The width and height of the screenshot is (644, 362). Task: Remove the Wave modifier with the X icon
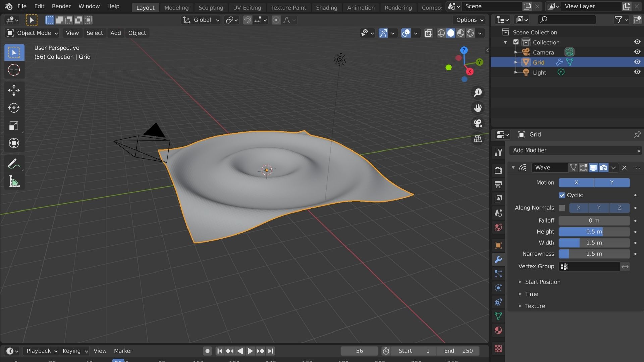pyautogui.click(x=624, y=168)
